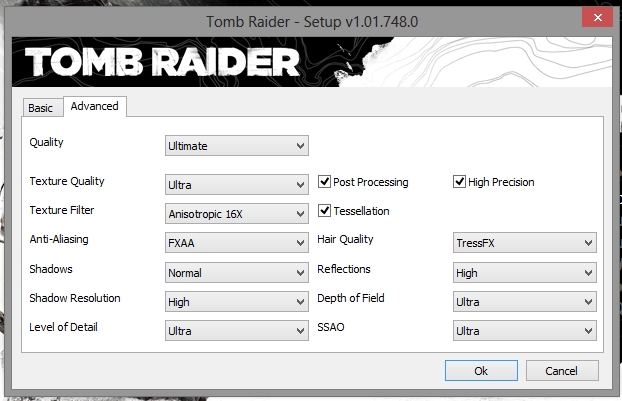The height and width of the screenshot is (401, 622).
Task: Open the Texture Quality dropdown
Action: point(237,184)
